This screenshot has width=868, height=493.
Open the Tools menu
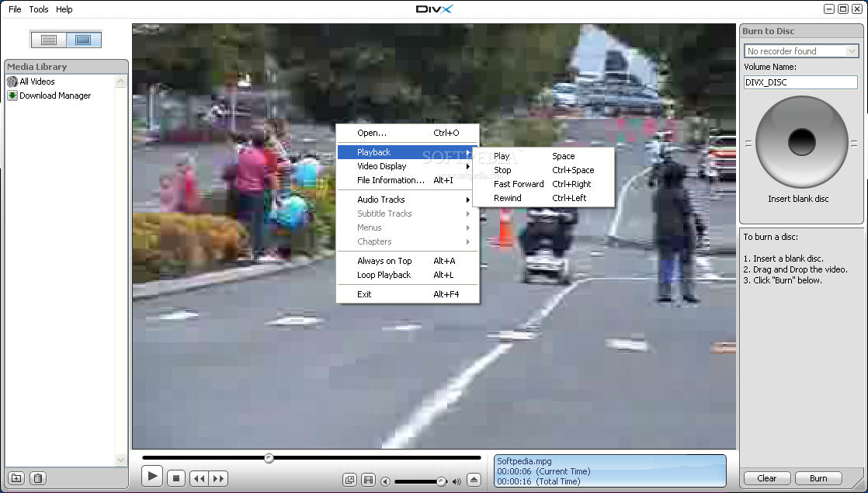click(39, 9)
